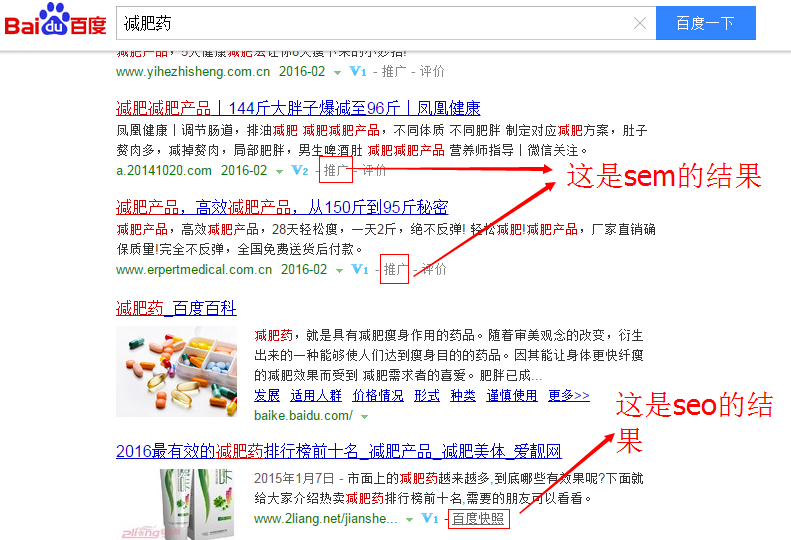Expand dropdown arrow after erpertmedical.com.cn date
The width and height of the screenshot is (791, 540).
(x=340, y=271)
